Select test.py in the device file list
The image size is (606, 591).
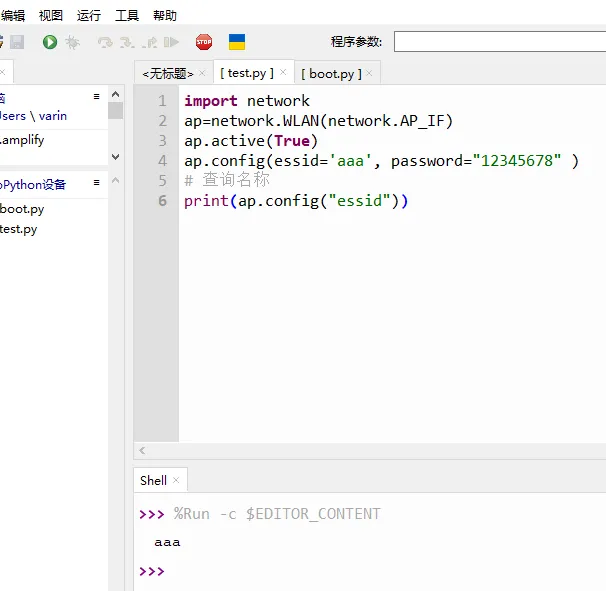(x=19, y=229)
